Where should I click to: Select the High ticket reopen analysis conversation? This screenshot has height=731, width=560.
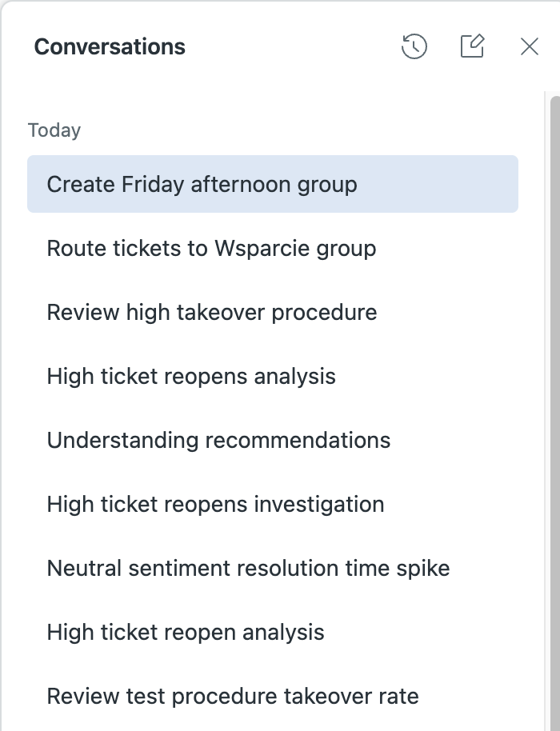[x=186, y=633]
